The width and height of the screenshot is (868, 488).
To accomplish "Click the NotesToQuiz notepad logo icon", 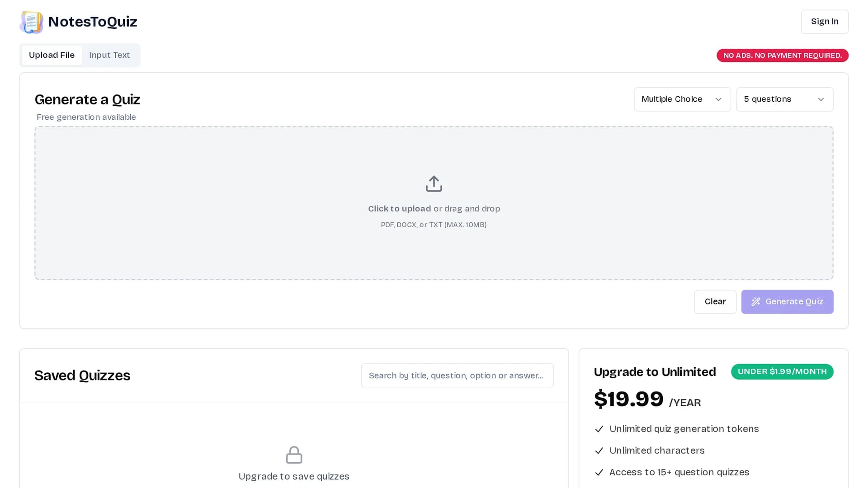I will point(32,22).
